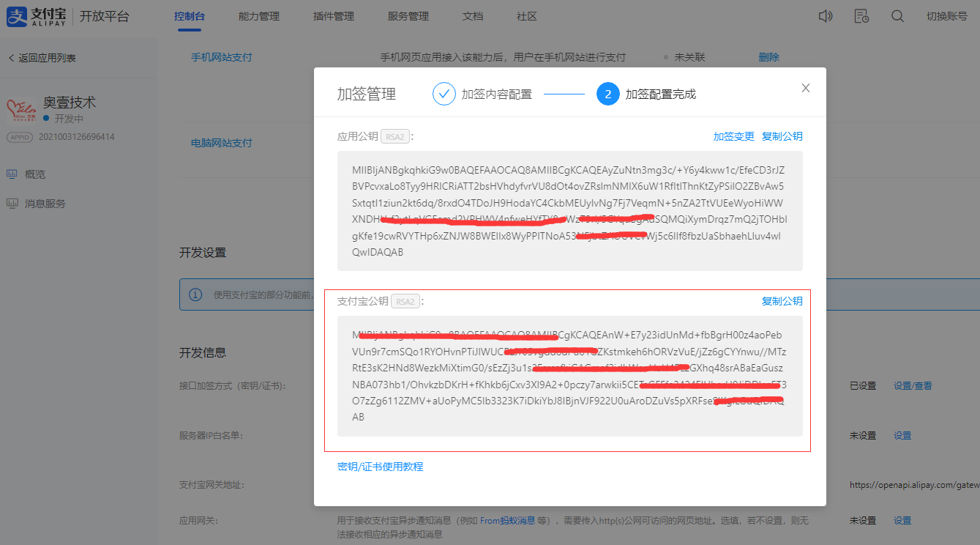This screenshot has height=545, width=980.
Task: Click the 开发设置 section heading
Action: tap(203, 253)
